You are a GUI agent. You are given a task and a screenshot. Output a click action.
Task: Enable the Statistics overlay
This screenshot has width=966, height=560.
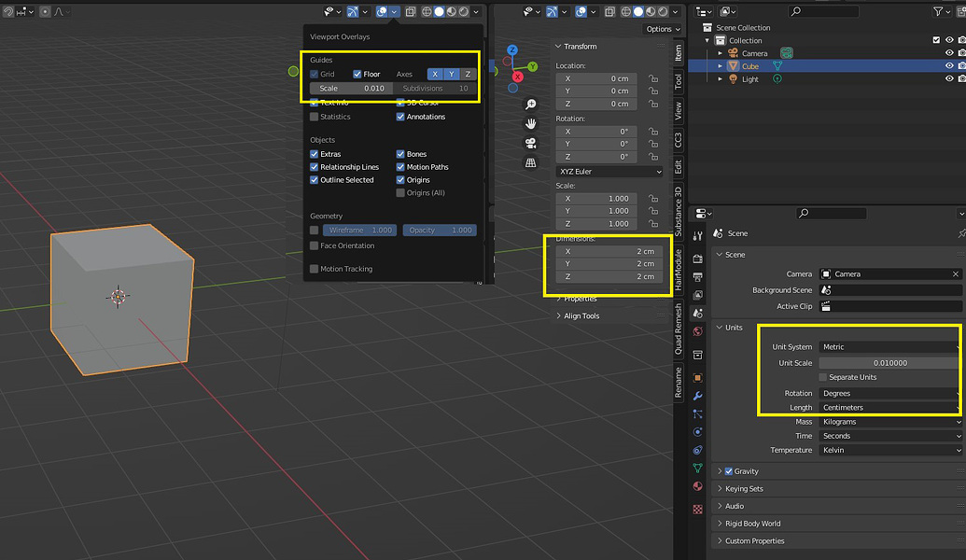coord(315,117)
